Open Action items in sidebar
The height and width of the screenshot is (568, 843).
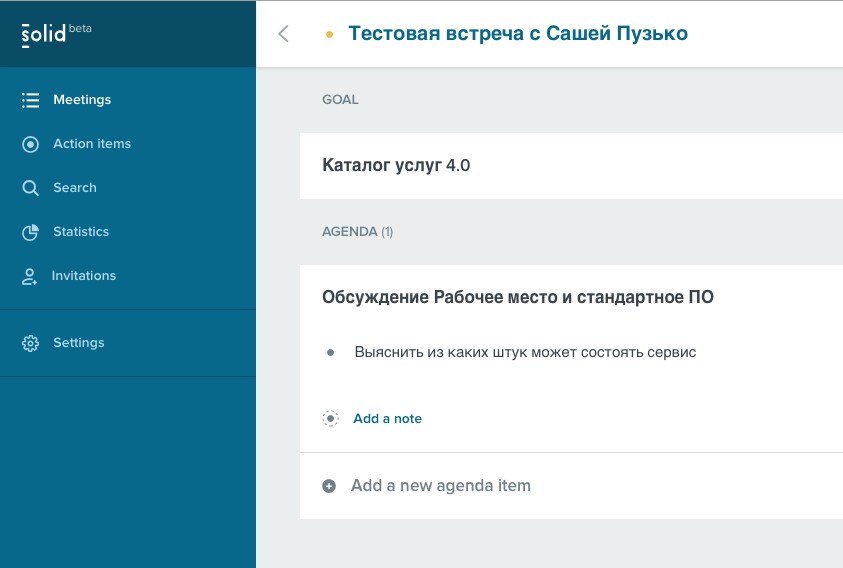92,144
